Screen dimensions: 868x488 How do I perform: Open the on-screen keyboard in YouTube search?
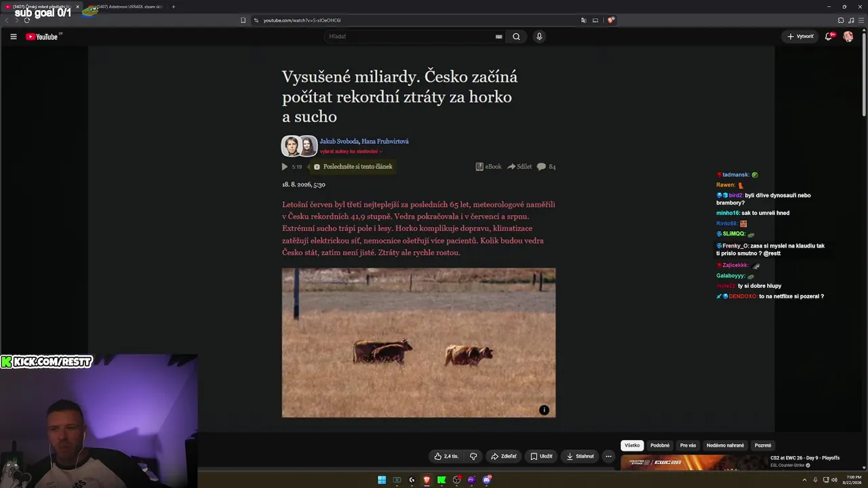pyautogui.click(x=499, y=37)
